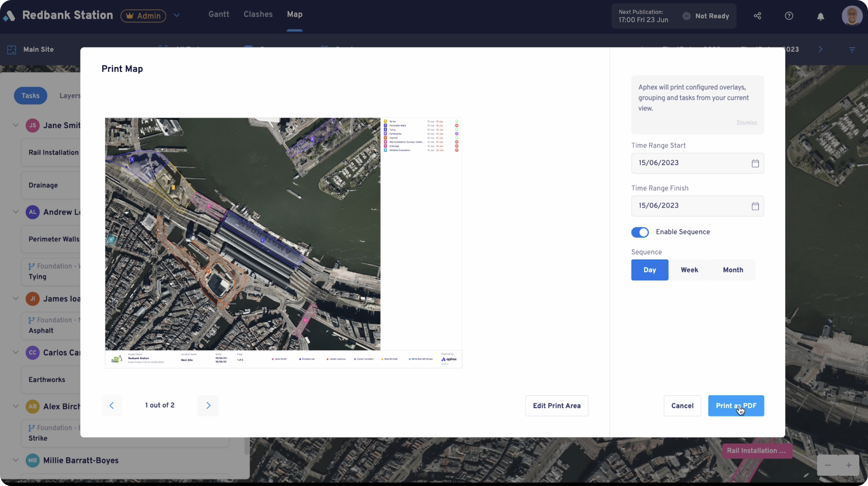This screenshot has height=486, width=868.
Task: Click the Print as PDF button
Action: pos(735,406)
